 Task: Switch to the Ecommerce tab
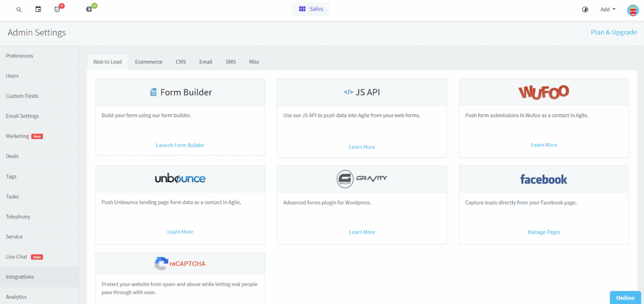(x=148, y=62)
